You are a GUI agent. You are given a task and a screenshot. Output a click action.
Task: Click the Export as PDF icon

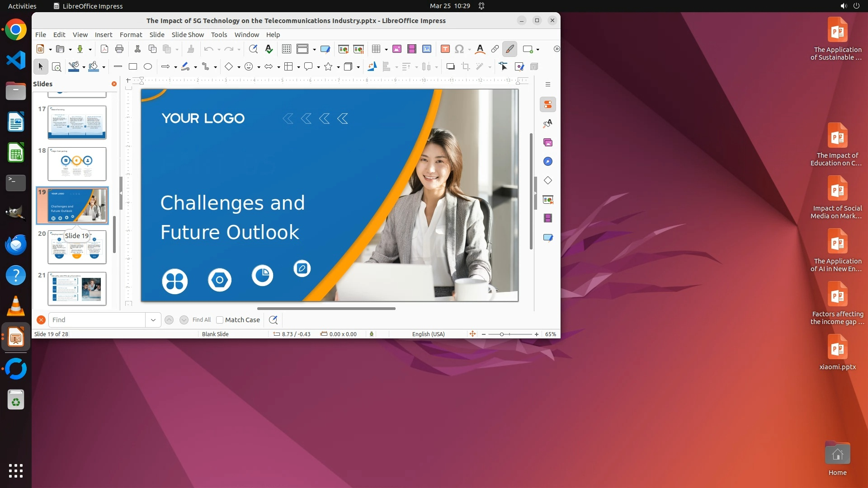point(104,49)
